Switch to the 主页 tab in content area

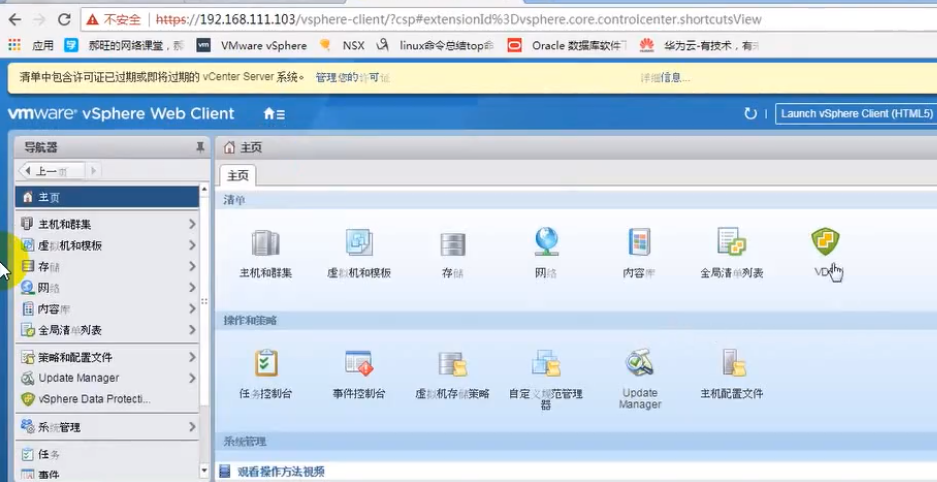tap(238, 176)
